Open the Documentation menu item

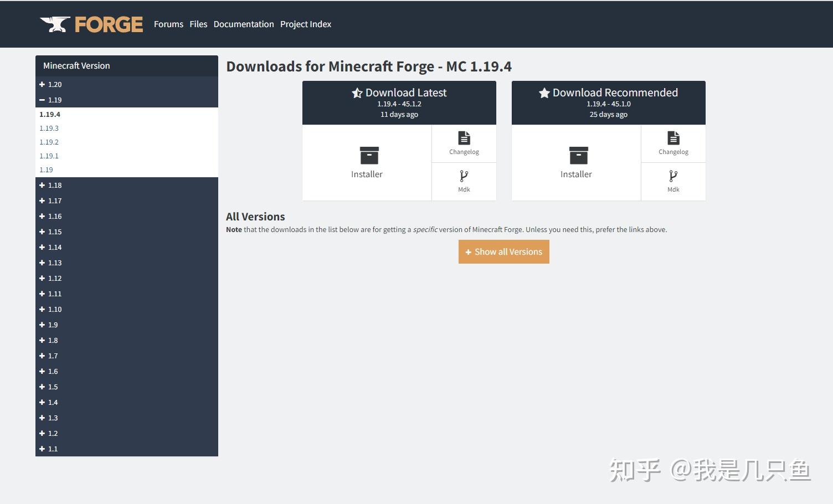click(x=244, y=24)
